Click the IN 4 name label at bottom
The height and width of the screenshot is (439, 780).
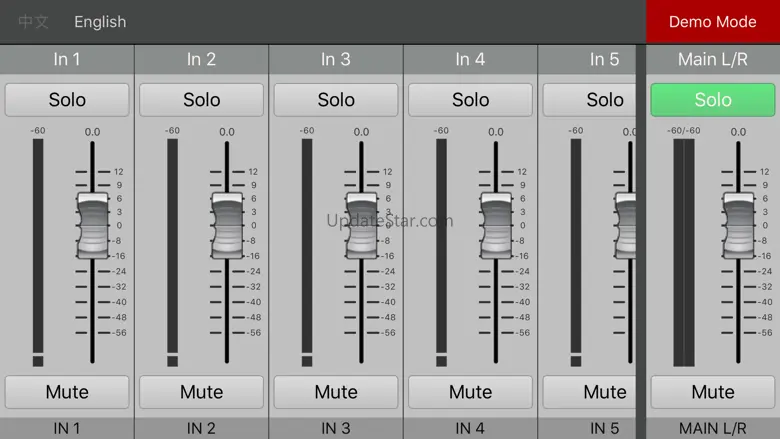[x=470, y=428]
